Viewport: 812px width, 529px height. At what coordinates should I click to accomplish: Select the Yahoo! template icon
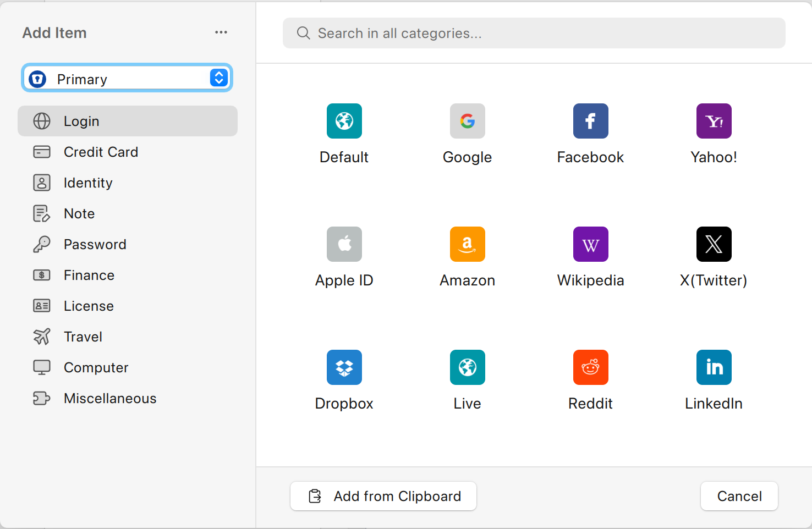[714, 121]
